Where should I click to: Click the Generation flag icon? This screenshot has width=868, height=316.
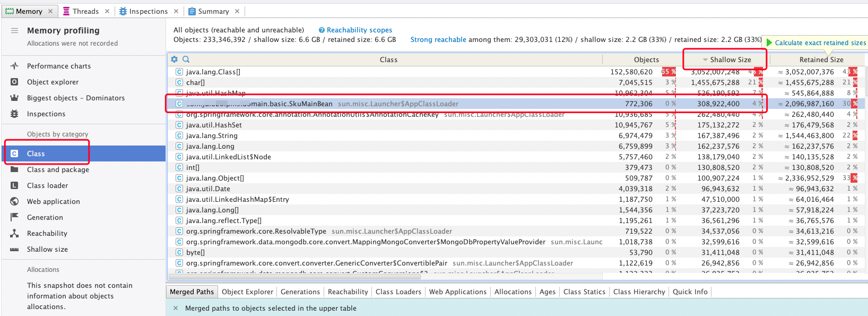(14, 217)
